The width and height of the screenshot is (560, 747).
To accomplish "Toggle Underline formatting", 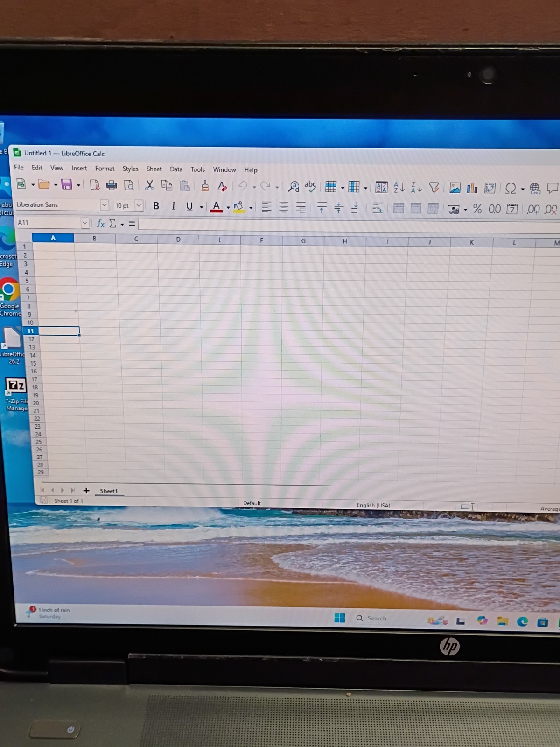I will 189,206.
